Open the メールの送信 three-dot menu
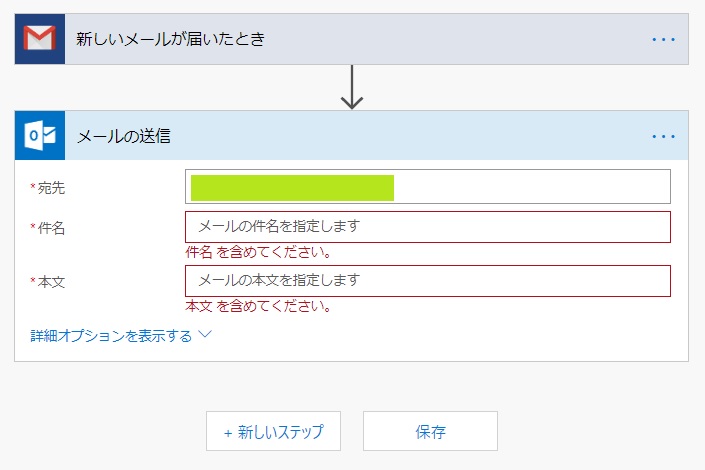Image resolution: width=705 pixels, height=470 pixels. coord(664,136)
